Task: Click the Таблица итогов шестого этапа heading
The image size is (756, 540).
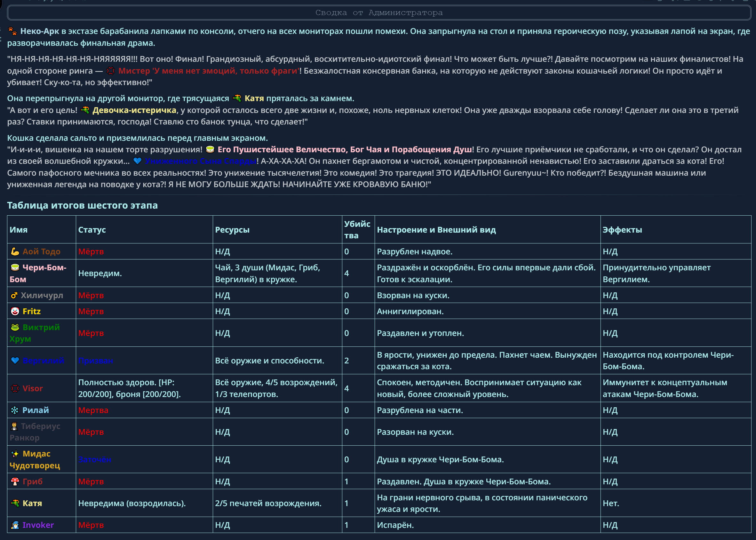Action: pyautogui.click(x=83, y=205)
